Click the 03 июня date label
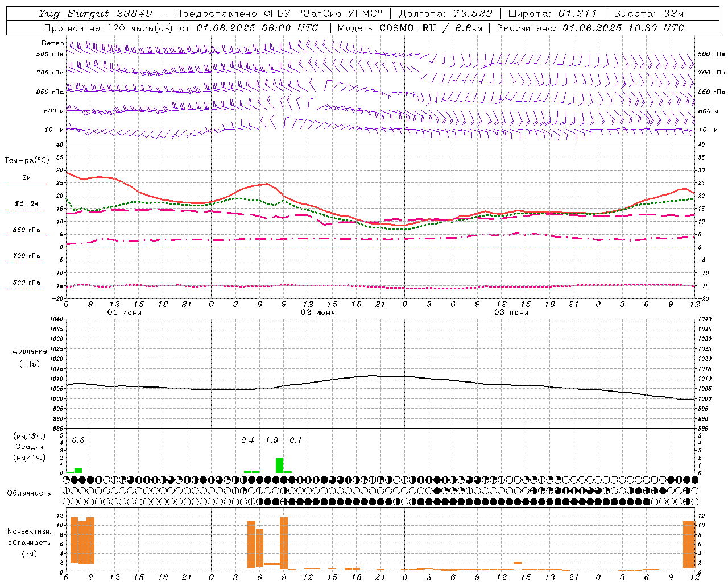Screen dimensions: 728x582 point(511,313)
